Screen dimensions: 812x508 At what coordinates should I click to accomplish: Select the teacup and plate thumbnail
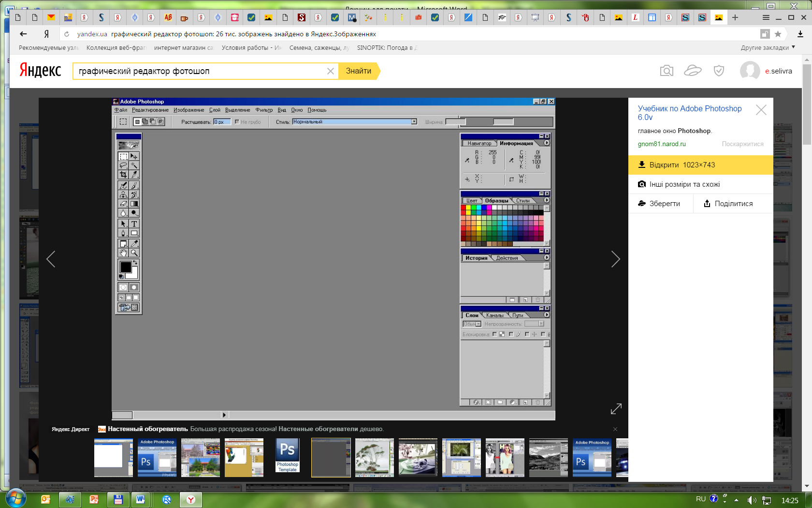click(418, 458)
